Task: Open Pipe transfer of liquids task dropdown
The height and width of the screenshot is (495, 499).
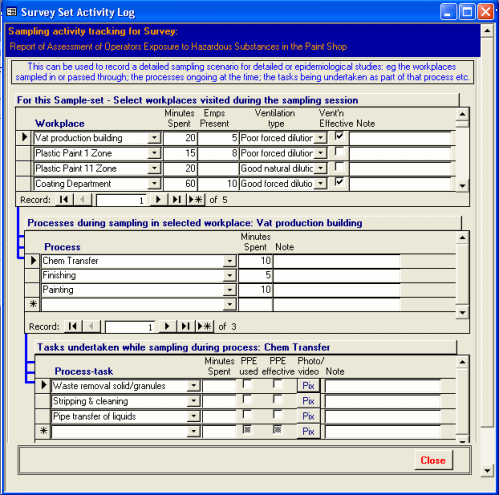Action: coord(193,416)
